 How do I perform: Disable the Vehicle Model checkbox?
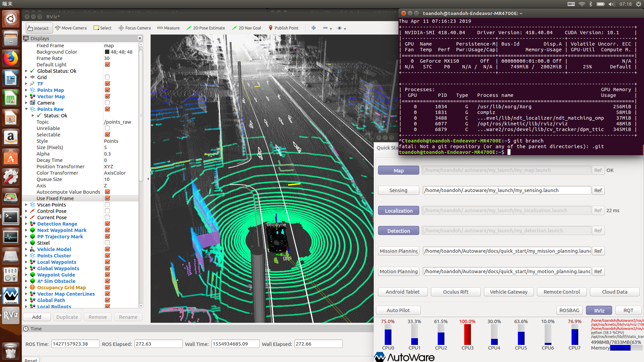coord(107,249)
